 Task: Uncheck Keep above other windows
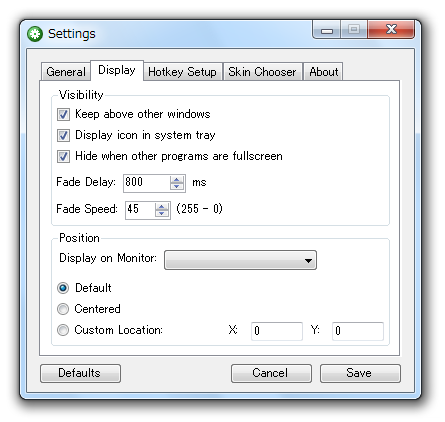[63, 114]
